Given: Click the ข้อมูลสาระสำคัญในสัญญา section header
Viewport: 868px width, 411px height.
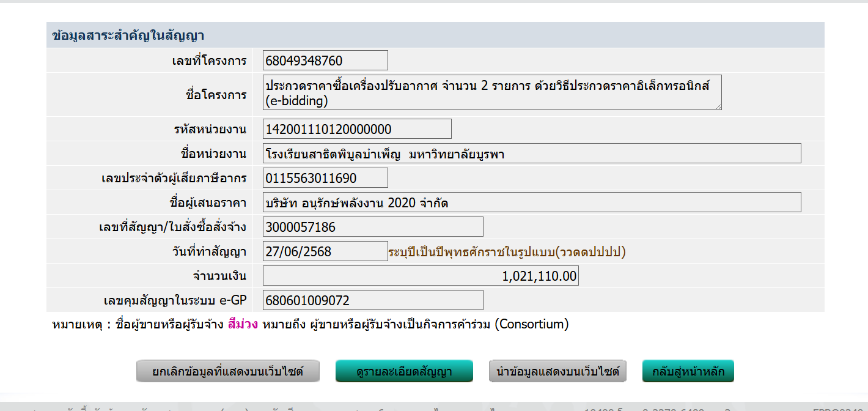Looking at the screenshot, I should pyautogui.click(x=128, y=35).
